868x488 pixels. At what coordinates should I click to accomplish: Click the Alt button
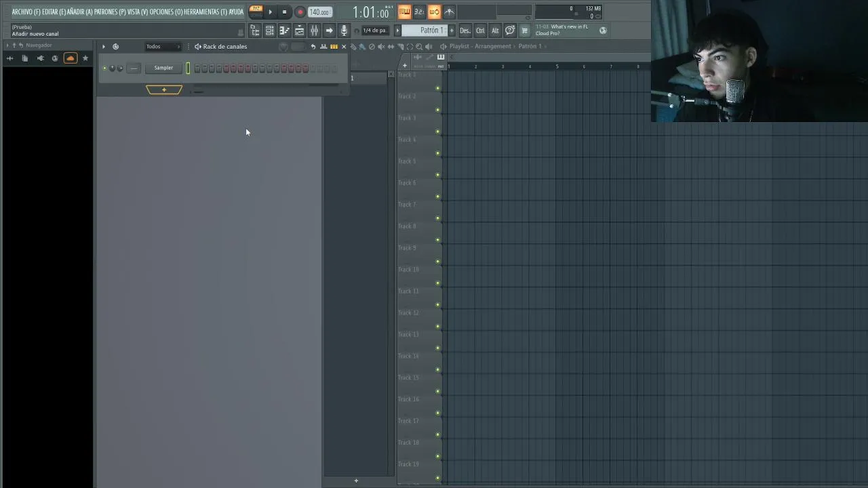coord(495,30)
